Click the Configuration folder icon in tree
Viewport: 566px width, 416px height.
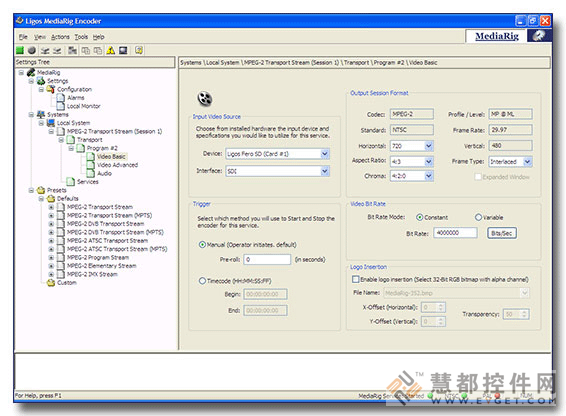(x=51, y=89)
